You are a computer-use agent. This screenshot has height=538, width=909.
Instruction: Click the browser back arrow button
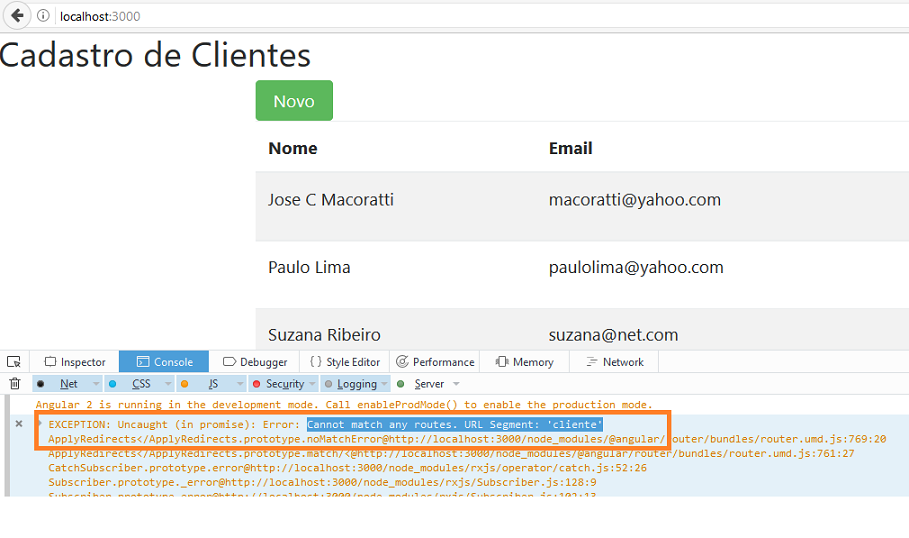17,16
